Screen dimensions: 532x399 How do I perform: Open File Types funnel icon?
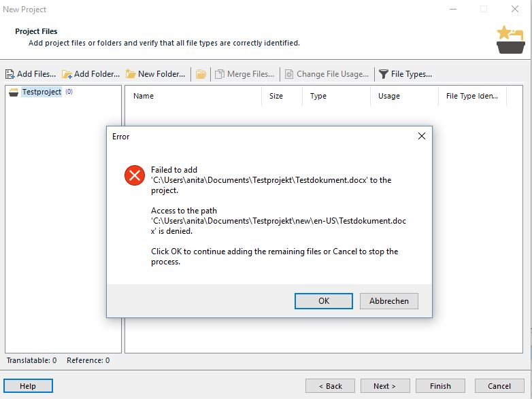click(x=384, y=74)
